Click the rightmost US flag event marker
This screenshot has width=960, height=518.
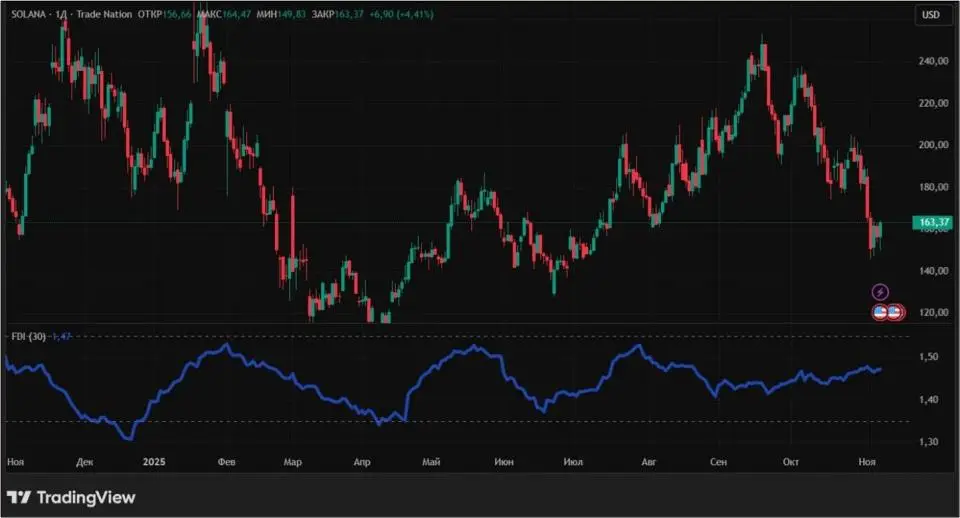tap(896, 312)
